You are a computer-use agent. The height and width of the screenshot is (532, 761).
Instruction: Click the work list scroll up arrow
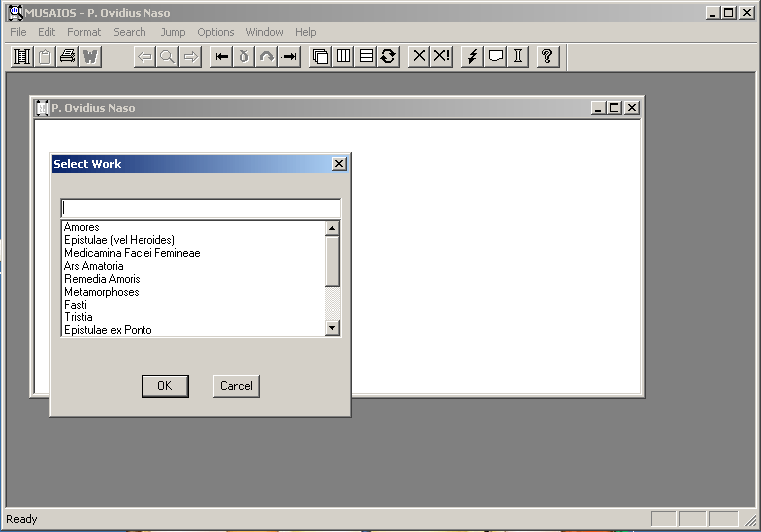point(333,228)
